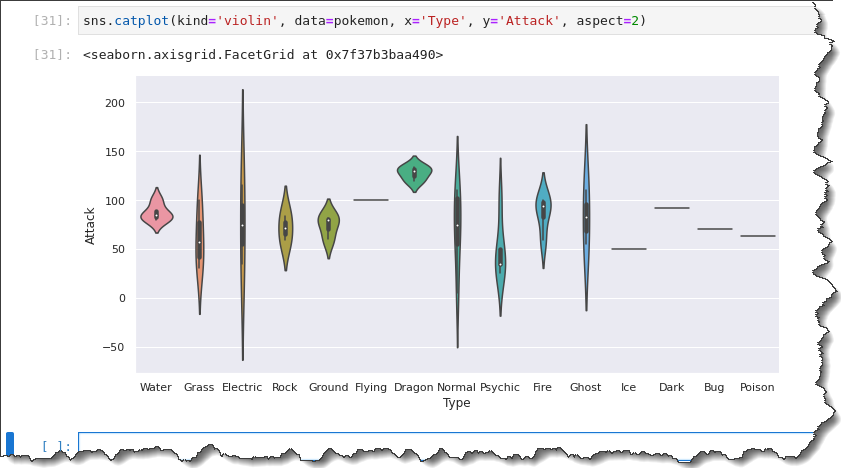Click the FacetGrid output text
Screen dimensions: 841x468
click(x=263, y=55)
